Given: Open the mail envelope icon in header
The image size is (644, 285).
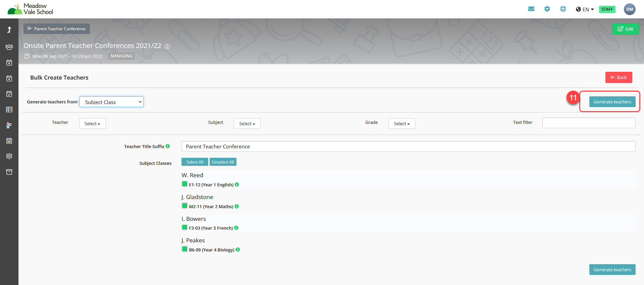Looking at the screenshot, I should tap(531, 9).
